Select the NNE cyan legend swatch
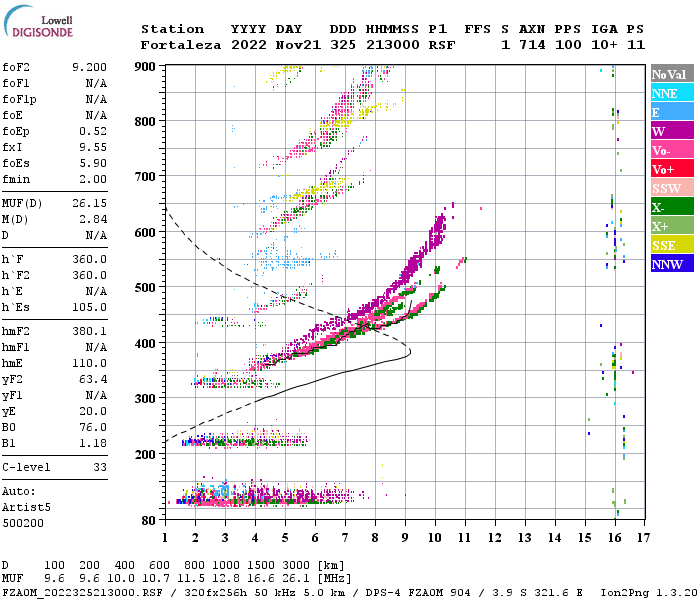 tap(672, 93)
